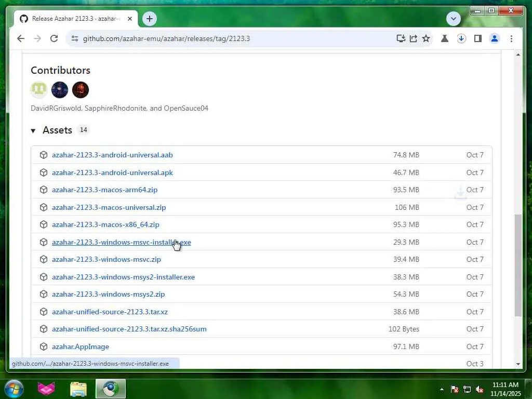
Task: Click the install app icon in address bar
Action: (x=401, y=38)
